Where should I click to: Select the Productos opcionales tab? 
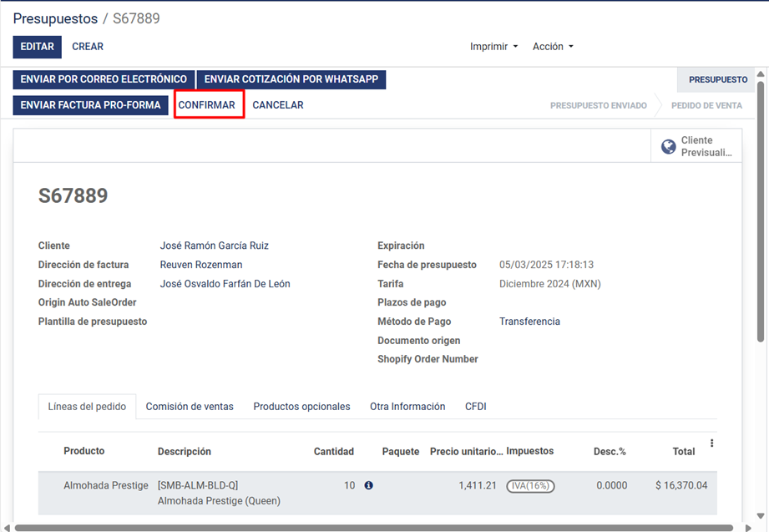click(x=301, y=407)
